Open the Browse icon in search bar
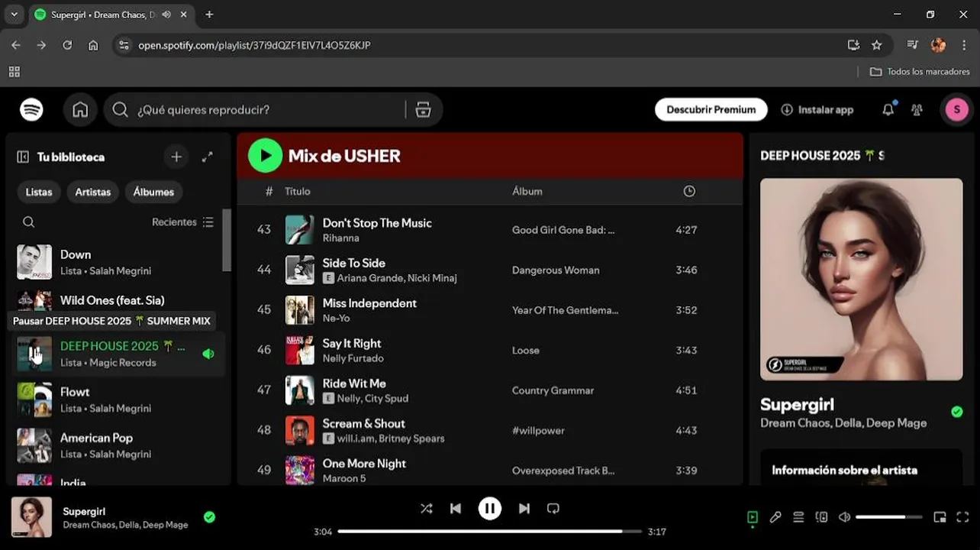 424,110
